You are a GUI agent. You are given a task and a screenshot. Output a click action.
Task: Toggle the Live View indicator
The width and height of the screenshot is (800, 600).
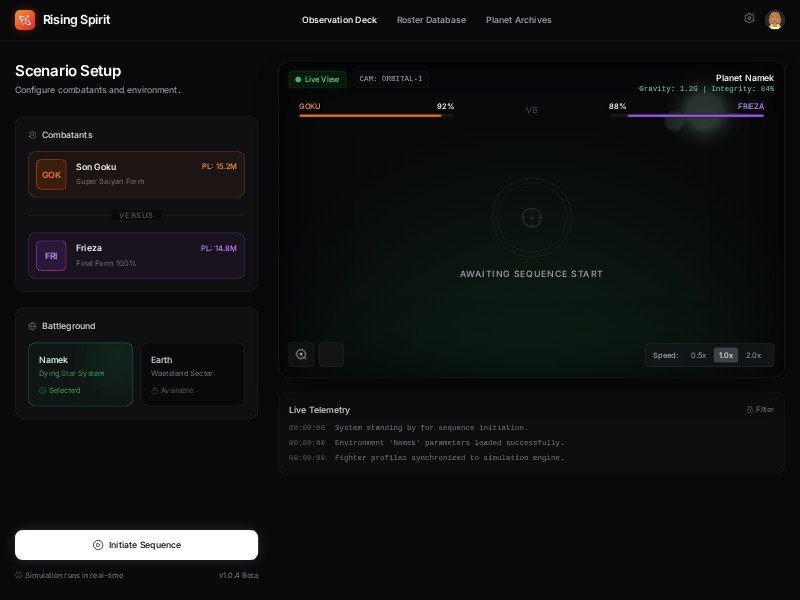317,79
